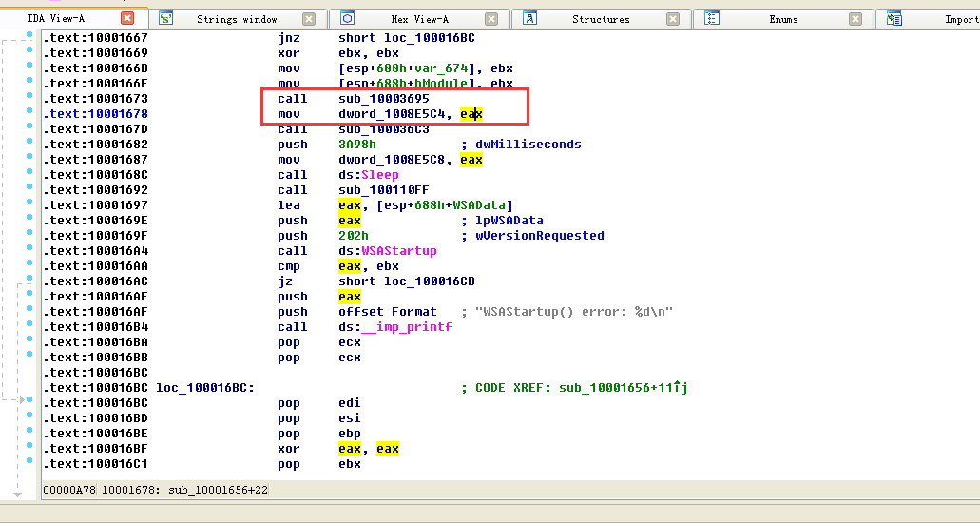The image size is (980, 523).
Task: Switch to the Hex View-A tab
Action: pos(420,19)
